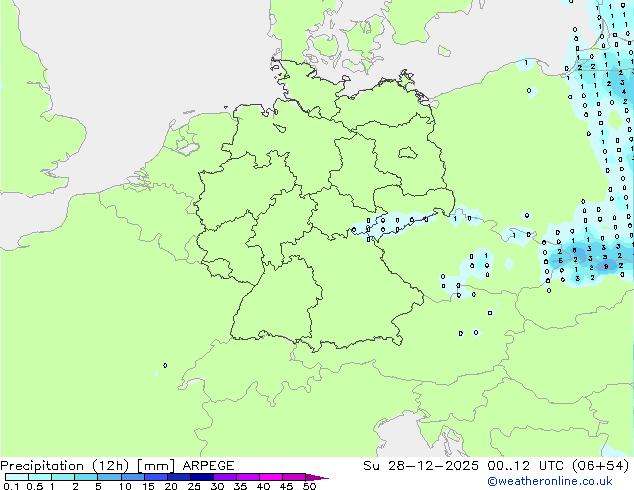Click the '25' legend scale label
Screen dimensions: 634x490
click(x=194, y=486)
